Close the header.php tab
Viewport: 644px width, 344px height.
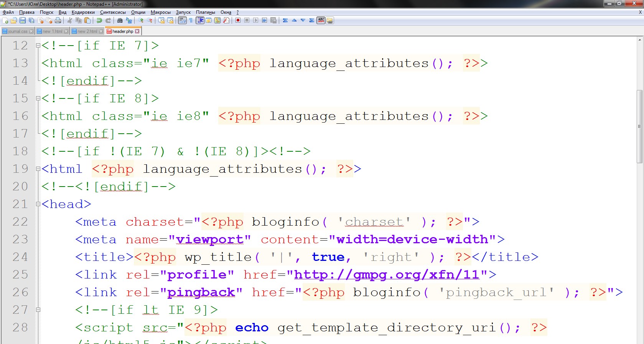137,31
